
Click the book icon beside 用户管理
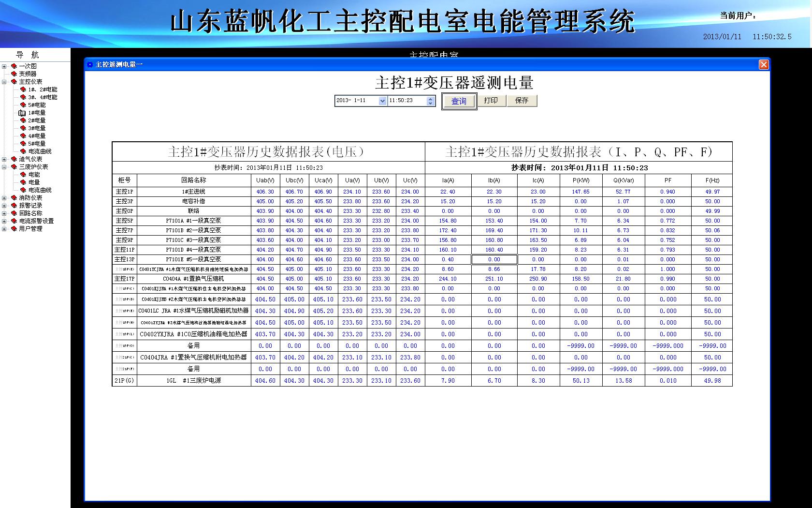click(14, 229)
